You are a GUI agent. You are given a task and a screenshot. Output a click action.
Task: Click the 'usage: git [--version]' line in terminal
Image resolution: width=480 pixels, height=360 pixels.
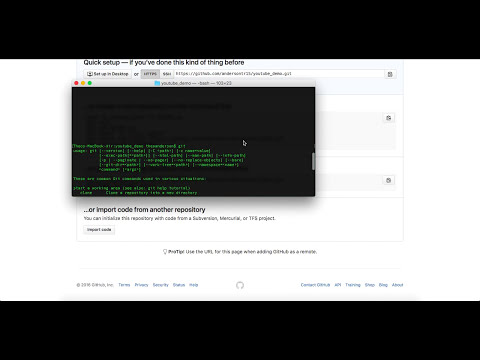pos(142,151)
